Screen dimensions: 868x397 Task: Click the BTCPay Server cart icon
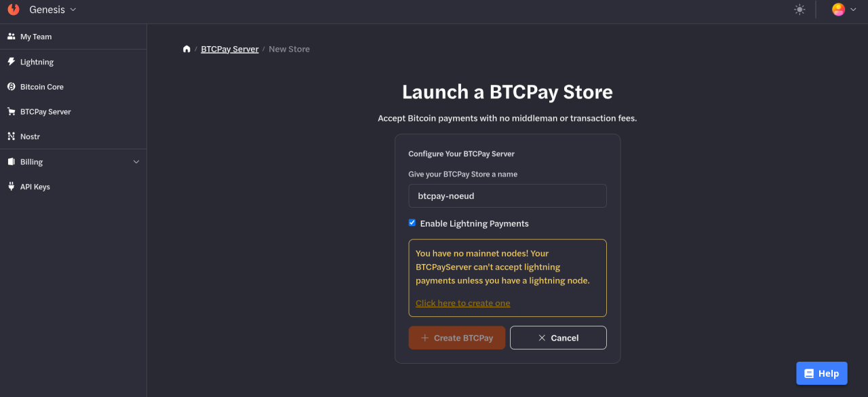pos(11,111)
